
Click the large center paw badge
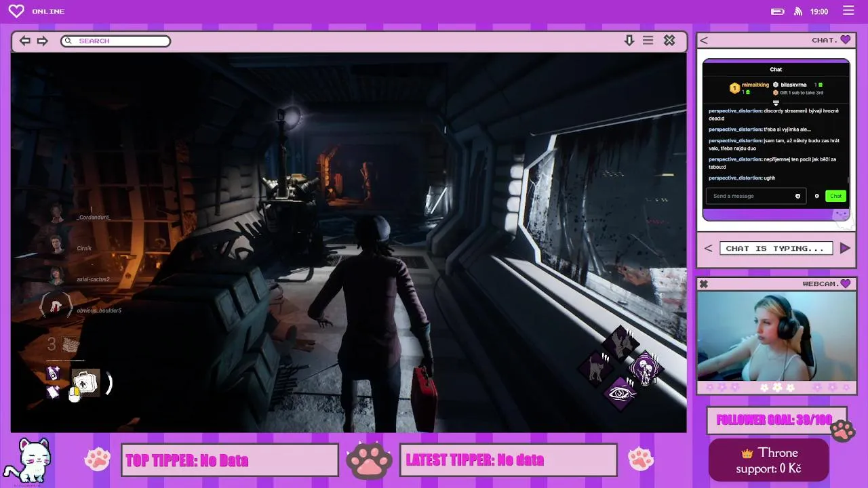[x=370, y=460]
